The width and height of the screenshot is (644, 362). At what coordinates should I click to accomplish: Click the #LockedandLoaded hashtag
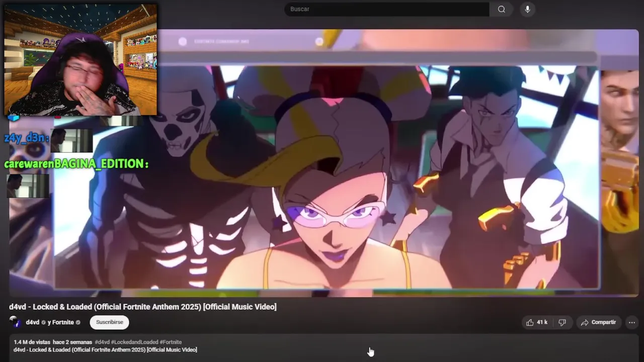(x=134, y=342)
